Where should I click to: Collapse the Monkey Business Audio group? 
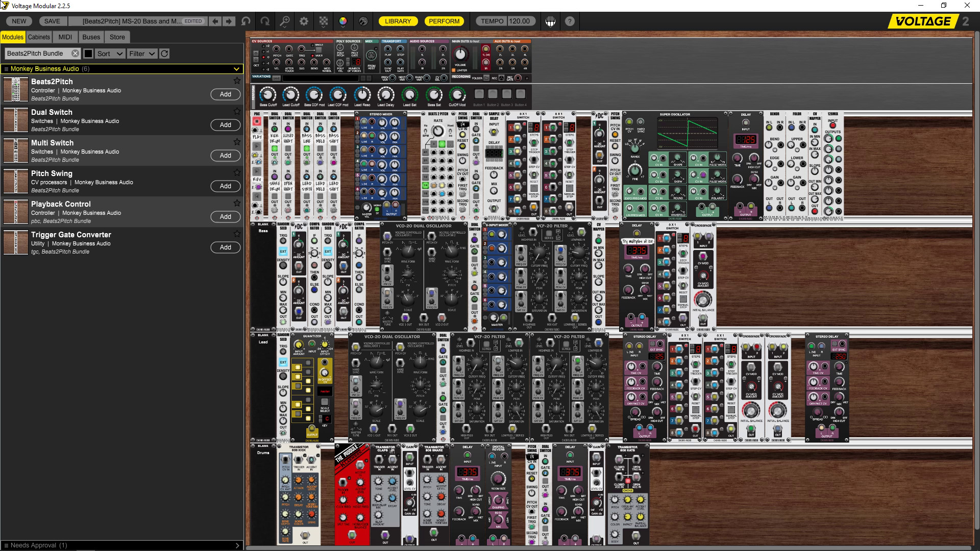click(236, 69)
